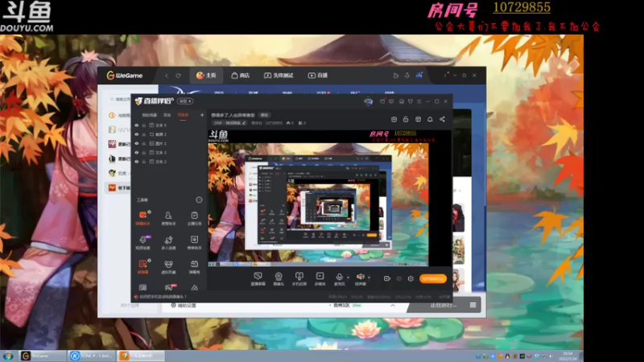Viewport: 644px width, 362px height.
Task: Toggle lock on 图片 1 layer
Action: coord(144,143)
